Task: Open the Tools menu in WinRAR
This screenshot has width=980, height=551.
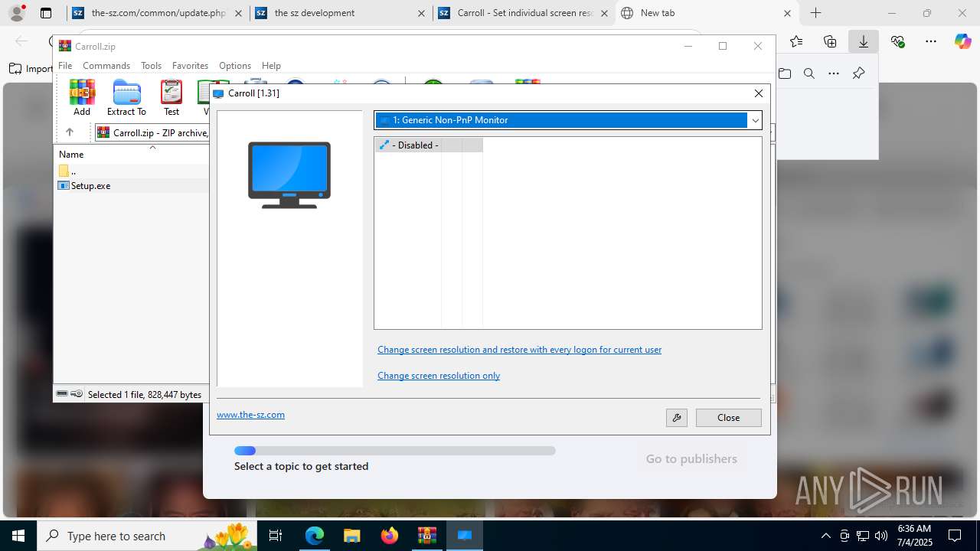Action: click(x=151, y=66)
